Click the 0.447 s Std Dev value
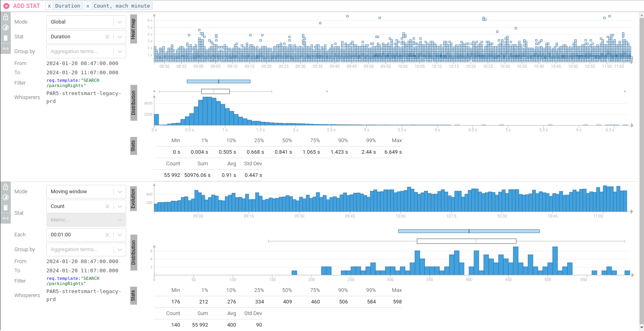Image resolution: width=644 pixels, height=331 pixels. point(253,175)
